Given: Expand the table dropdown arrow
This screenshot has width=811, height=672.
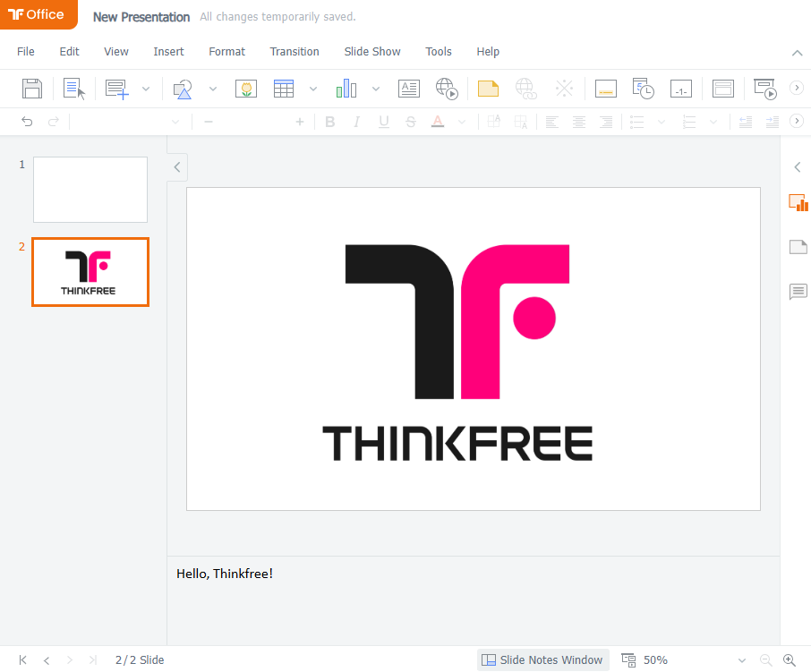Looking at the screenshot, I should (313, 89).
